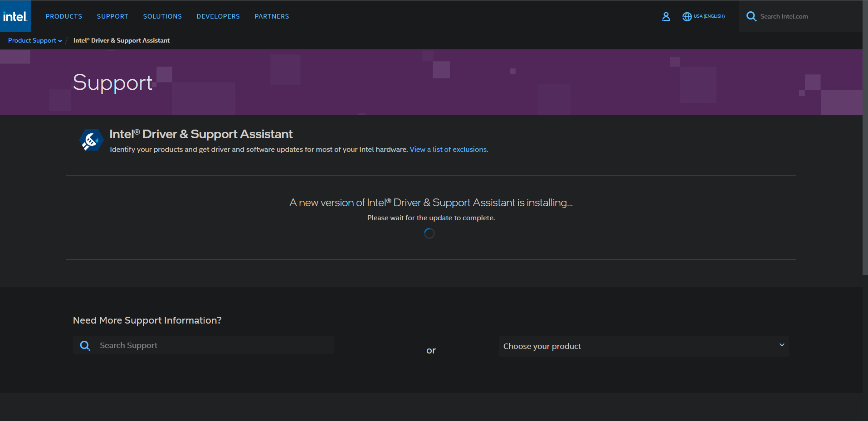
Task: Open the PRODUCTS menu
Action: (64, 16)
